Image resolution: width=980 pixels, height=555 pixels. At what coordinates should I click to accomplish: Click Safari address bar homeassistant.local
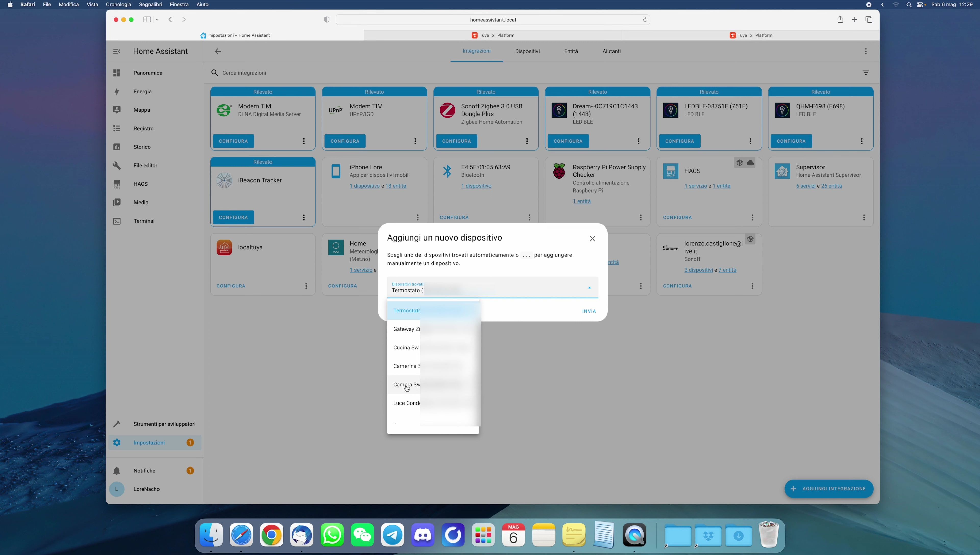tap(493, 20)
